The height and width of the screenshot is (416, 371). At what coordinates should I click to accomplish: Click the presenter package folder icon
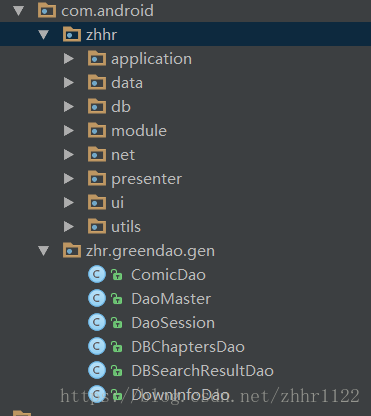[x=97, y=178]
